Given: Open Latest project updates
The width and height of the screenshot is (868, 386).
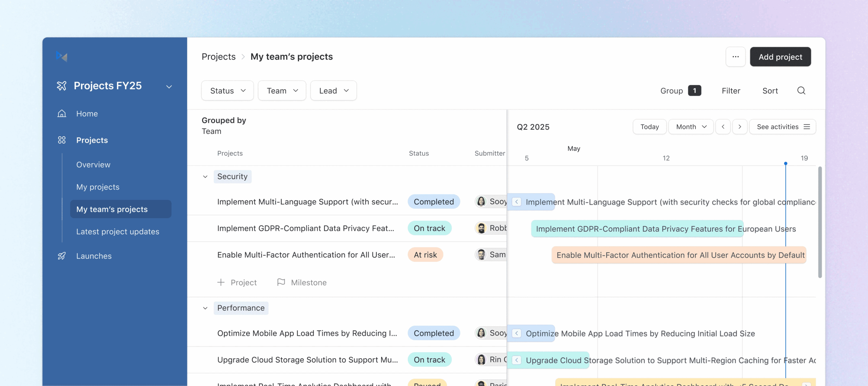Looking at the screenshot, I should point(117,231).
